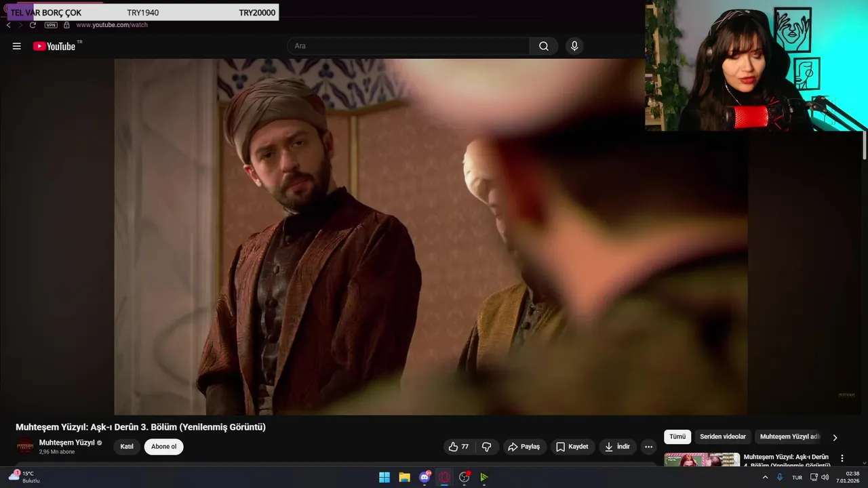Download the video using İndir
The width and height of the screenshot is (868, 488).
[618, 447]
